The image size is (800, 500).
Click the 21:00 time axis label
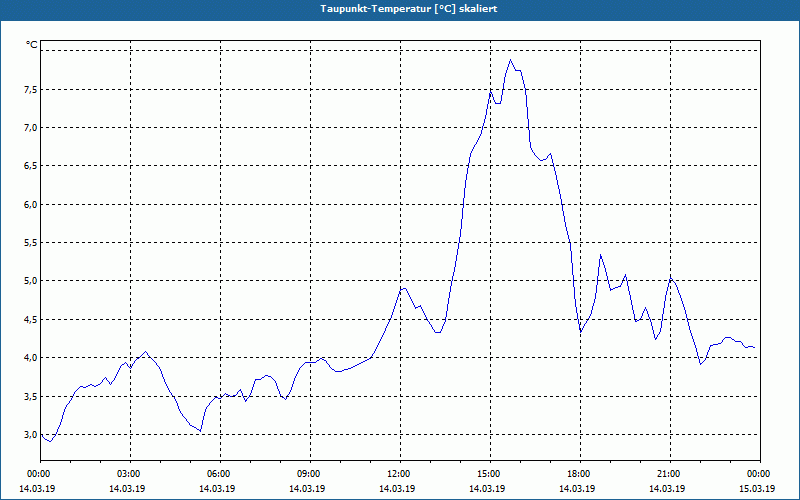[x=670, y=474]
